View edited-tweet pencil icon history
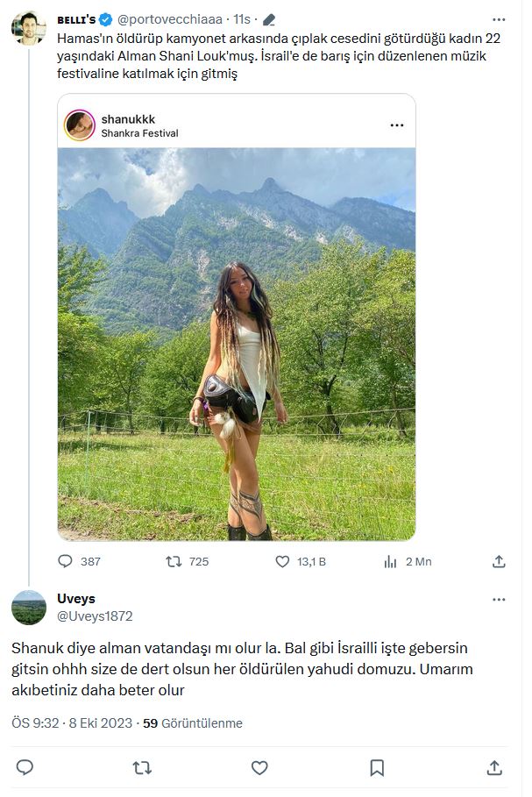 (269, 20)
